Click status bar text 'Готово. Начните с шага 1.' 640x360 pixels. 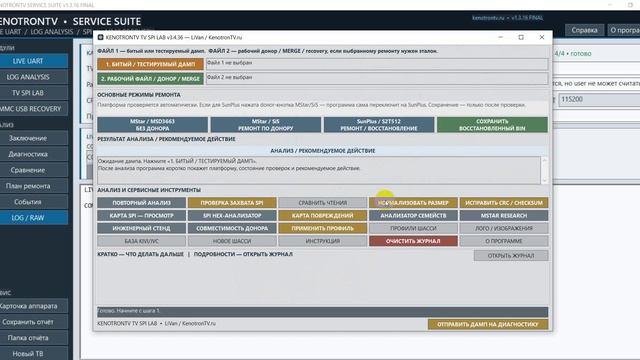129,311
